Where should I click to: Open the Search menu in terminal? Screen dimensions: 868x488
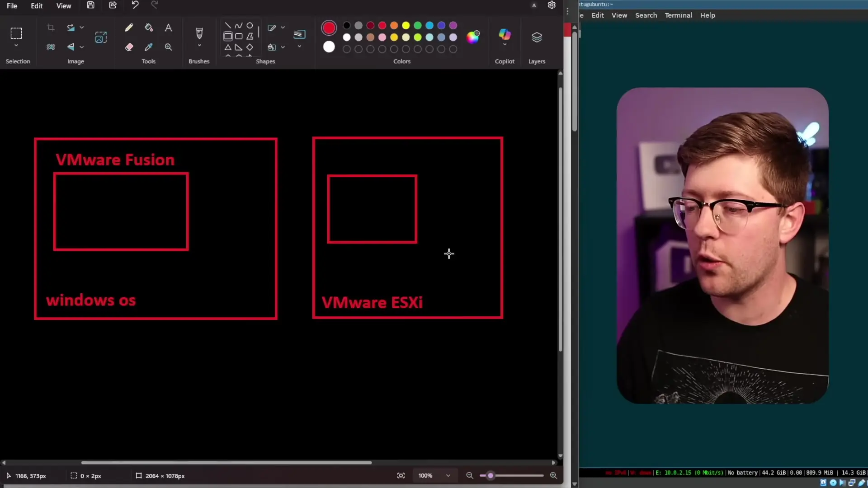(x=646, y=15)
